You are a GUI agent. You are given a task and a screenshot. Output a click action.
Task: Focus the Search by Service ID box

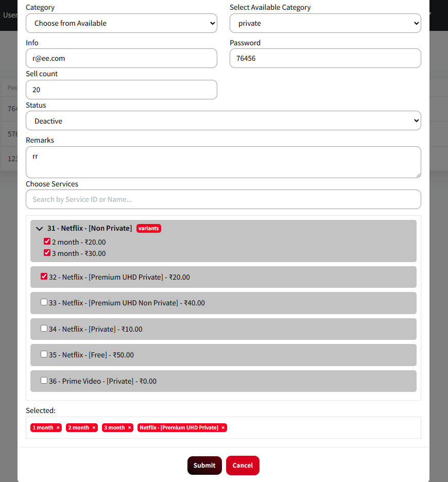coord(223,199)
